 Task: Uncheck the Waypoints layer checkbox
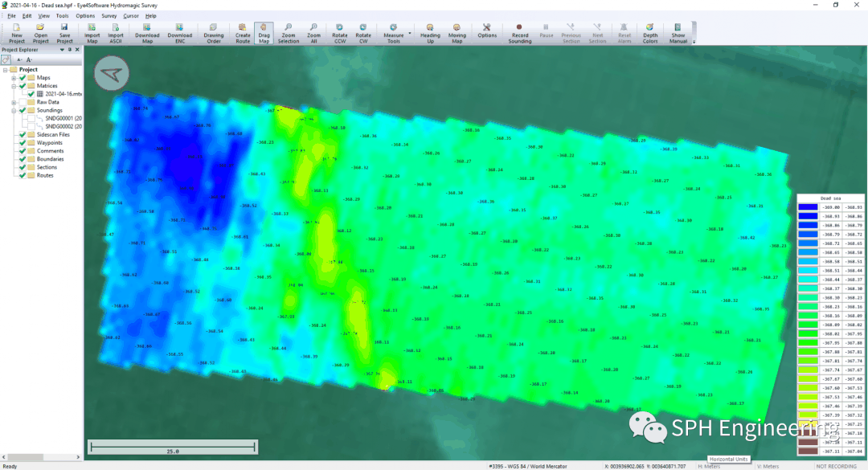[22, 143]
